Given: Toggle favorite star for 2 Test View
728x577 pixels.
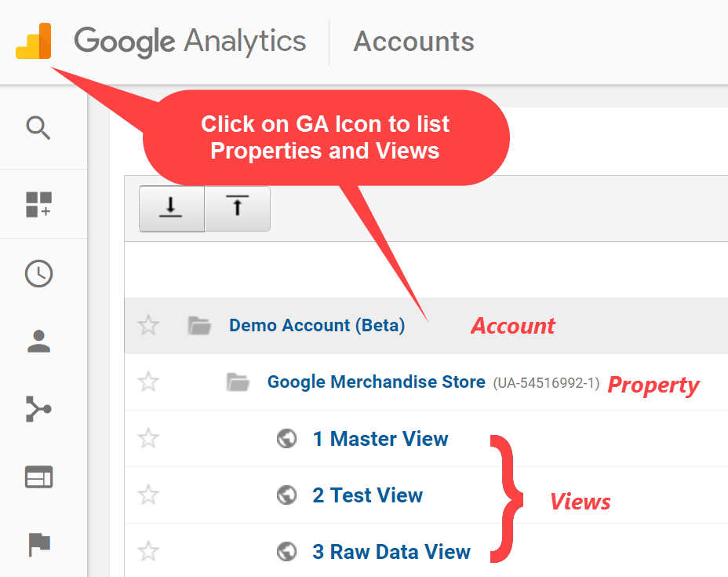Looking at the screenshot, I should (148, 495).
